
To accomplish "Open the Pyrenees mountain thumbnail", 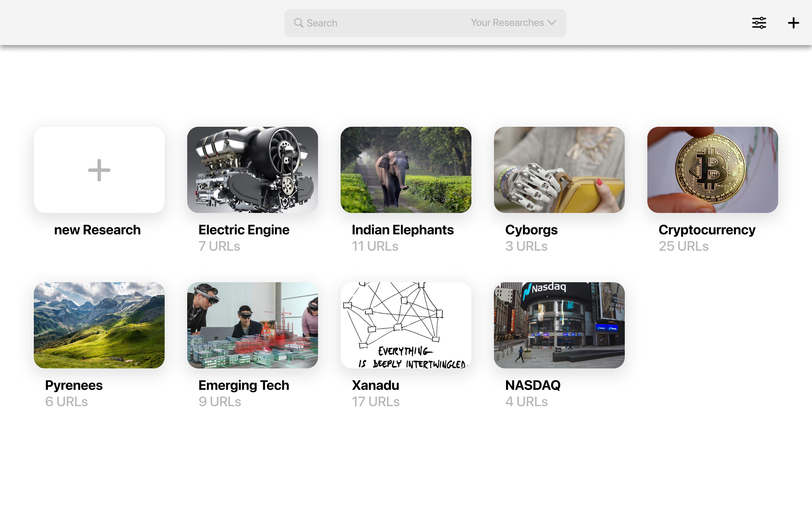I will coord(99,325).
